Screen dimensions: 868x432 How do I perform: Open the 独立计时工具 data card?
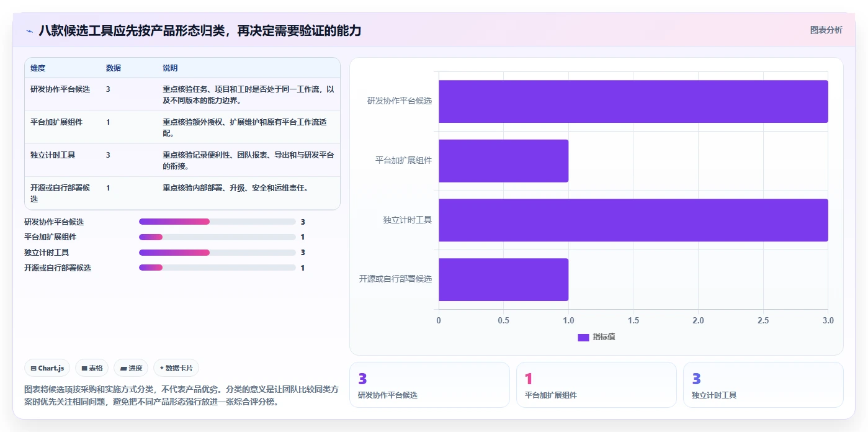point(763,385)
